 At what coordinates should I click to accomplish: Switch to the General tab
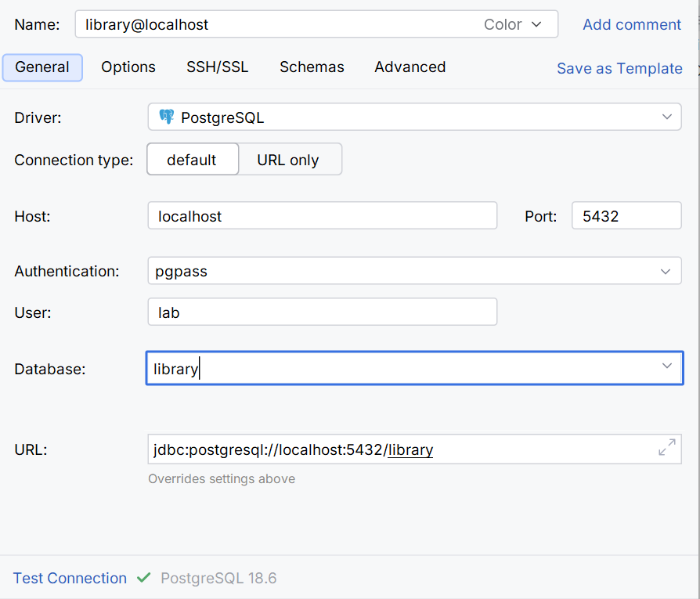pos(42,67)
